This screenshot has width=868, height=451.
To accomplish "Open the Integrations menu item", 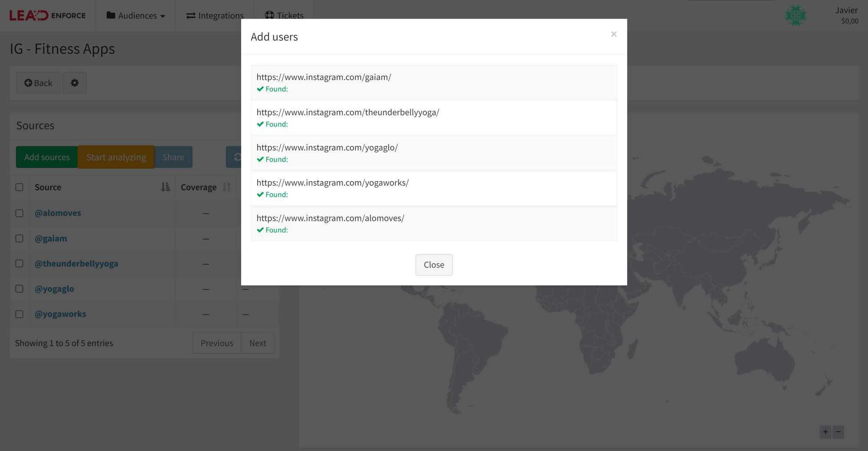I will [215, 16].
